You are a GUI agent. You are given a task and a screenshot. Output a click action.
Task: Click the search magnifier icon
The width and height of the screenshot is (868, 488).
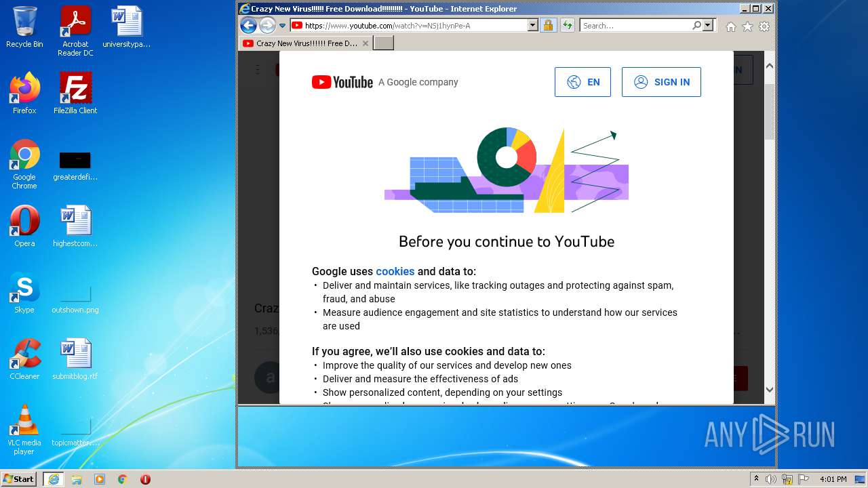696,26
